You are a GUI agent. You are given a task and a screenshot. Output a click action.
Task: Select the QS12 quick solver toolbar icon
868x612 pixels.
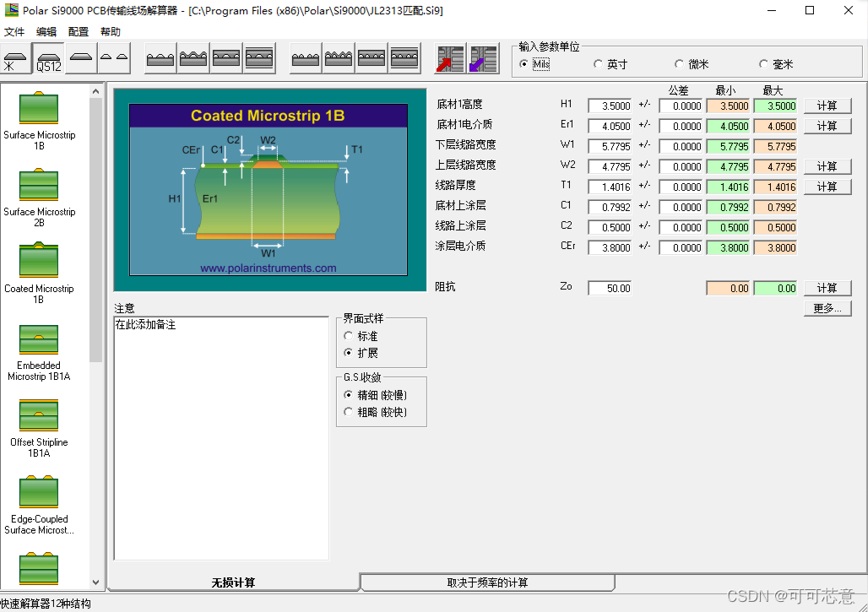coord(49,58)
